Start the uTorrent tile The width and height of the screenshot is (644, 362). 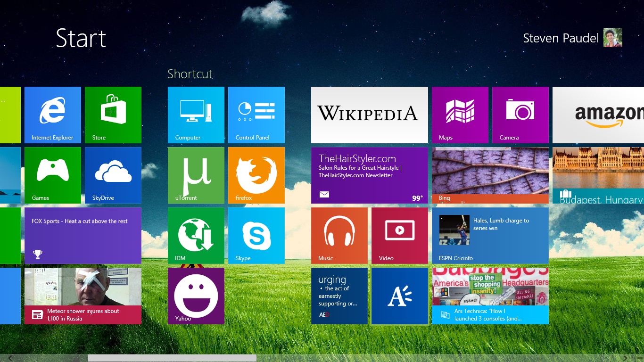point(196,175)
